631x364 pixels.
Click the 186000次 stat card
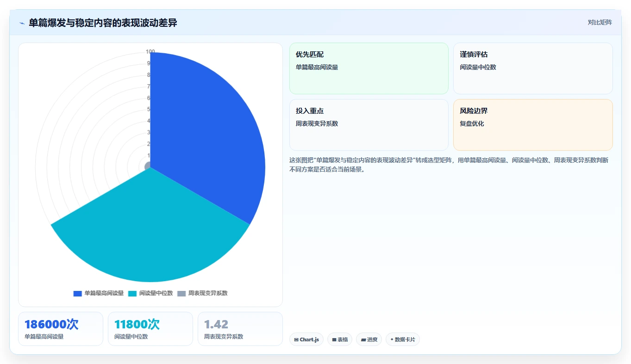(61, 329)
